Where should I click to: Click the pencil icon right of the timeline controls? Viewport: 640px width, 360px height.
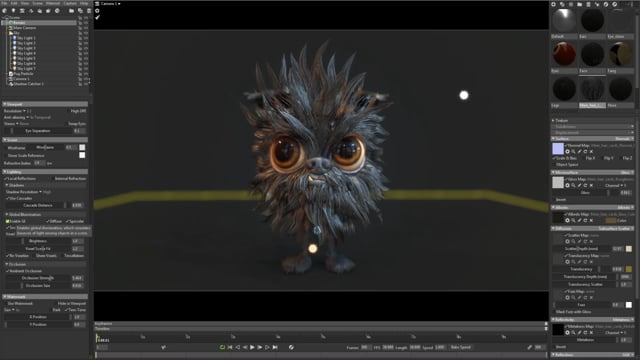(529, 347)
